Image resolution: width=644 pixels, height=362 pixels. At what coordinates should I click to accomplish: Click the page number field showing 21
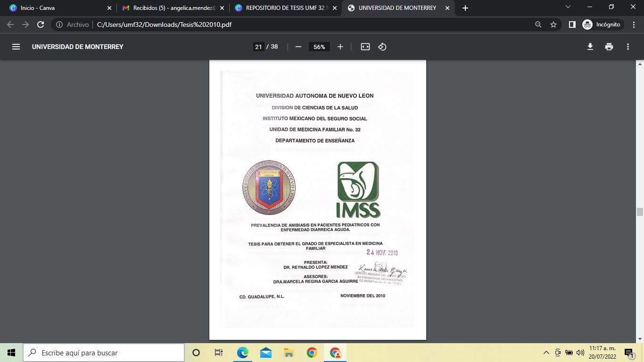[258, 47]
